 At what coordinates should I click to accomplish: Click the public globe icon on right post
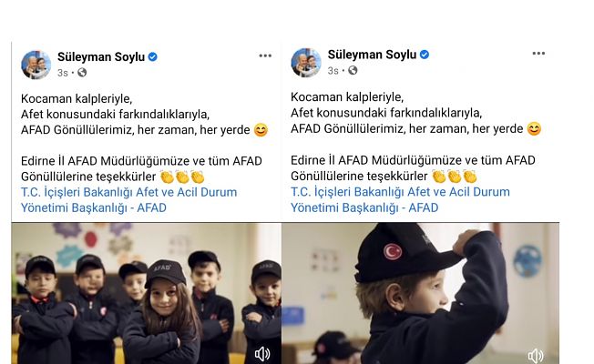tap(353, 70)
